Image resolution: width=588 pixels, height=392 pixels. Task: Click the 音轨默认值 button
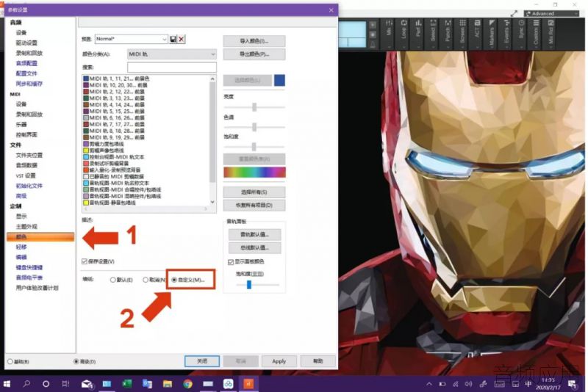[x=254, y=235]
